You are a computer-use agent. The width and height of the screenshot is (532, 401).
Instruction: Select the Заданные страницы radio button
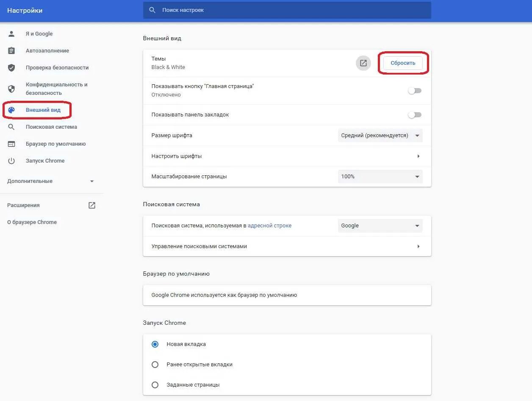155,385
